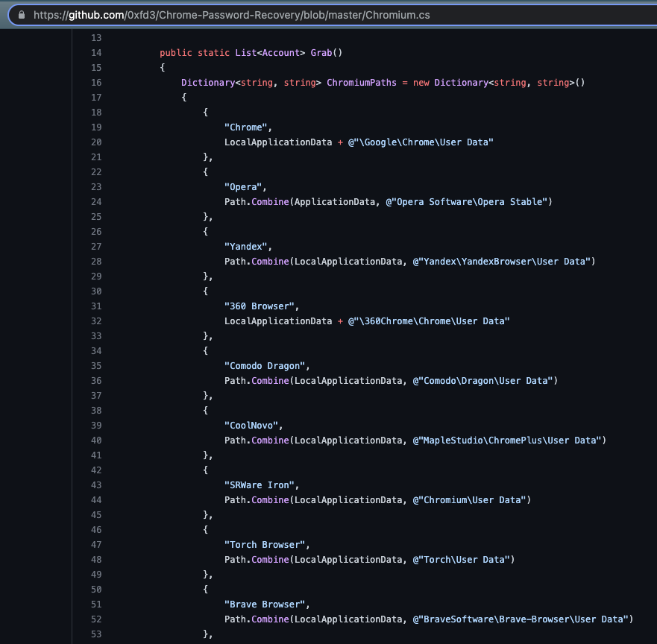Click LocalApplicationData on line 20

[x=278, y=142]
